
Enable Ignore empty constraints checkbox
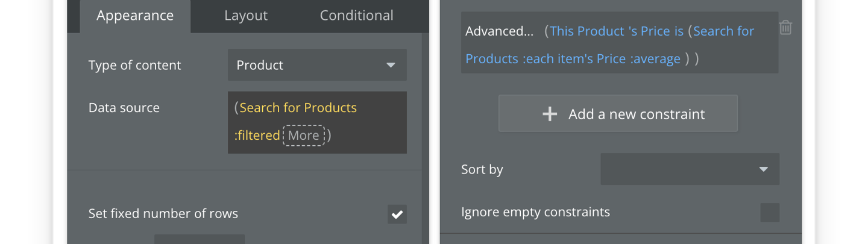point(770,212)
